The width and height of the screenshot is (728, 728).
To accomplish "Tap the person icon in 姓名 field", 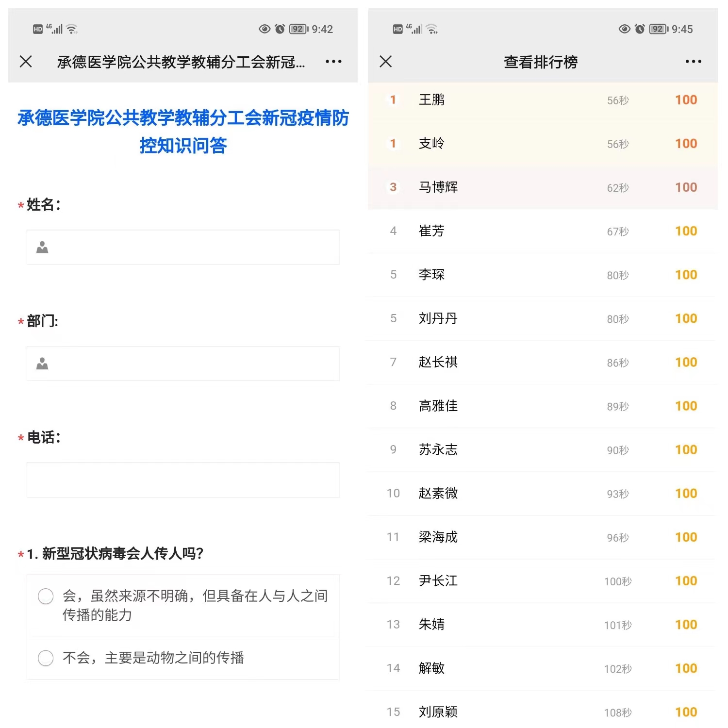I will click(x=42, y=248).
